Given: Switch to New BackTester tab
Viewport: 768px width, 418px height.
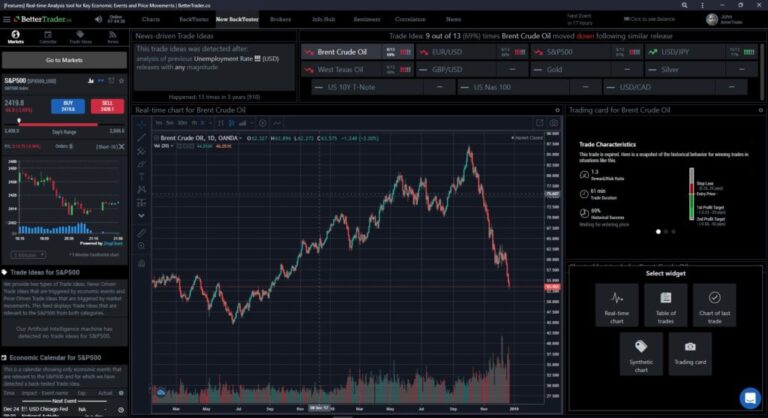Looking at the screenshot, I should (237, 20).
